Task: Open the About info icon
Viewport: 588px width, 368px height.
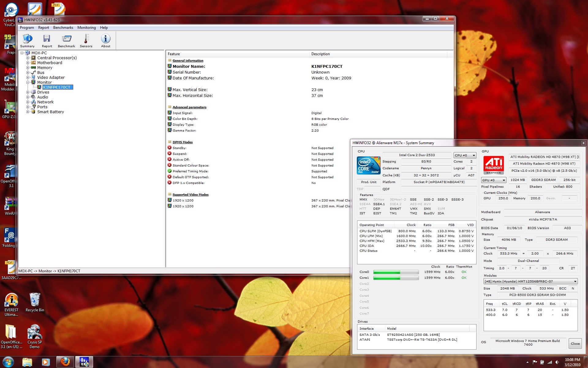Action: pos(106,41)
